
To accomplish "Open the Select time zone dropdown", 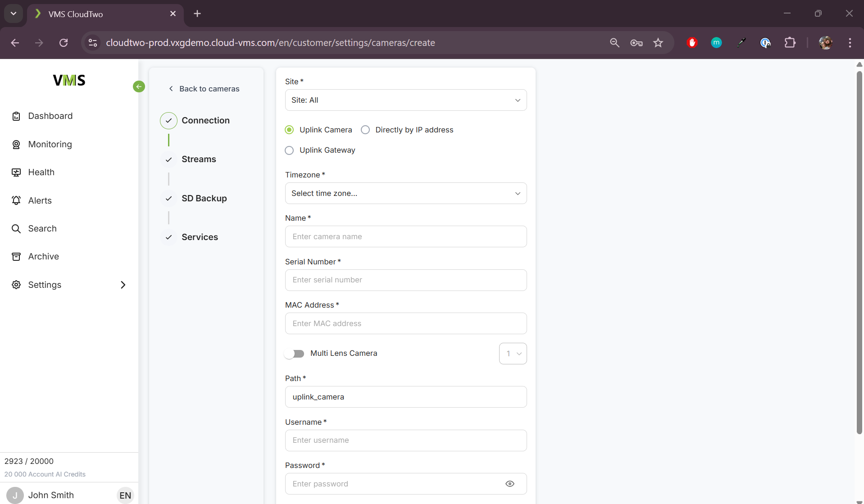I will click(405, 193).
